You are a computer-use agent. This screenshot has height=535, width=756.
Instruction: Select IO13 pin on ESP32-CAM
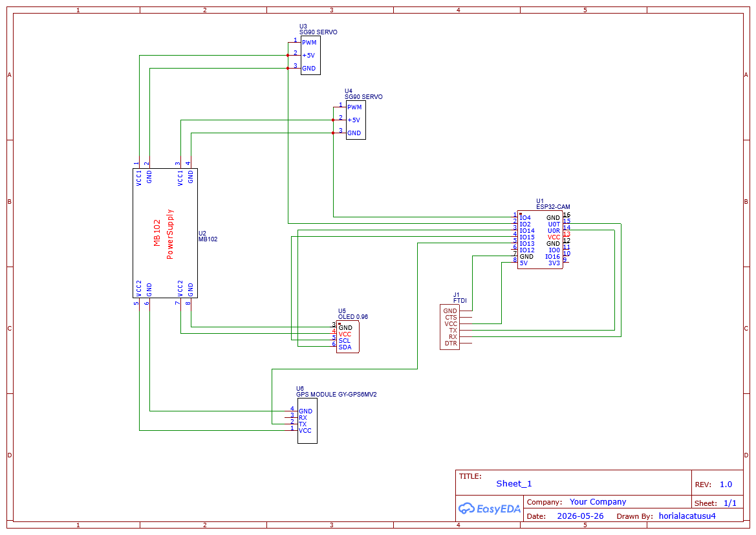click(527, 244)
